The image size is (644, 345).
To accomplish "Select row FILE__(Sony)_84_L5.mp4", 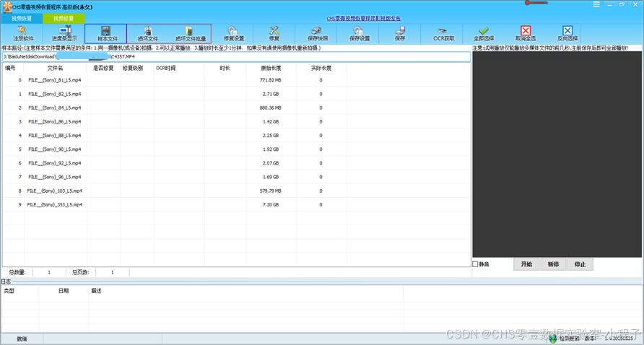I will [x=236, y=108].
